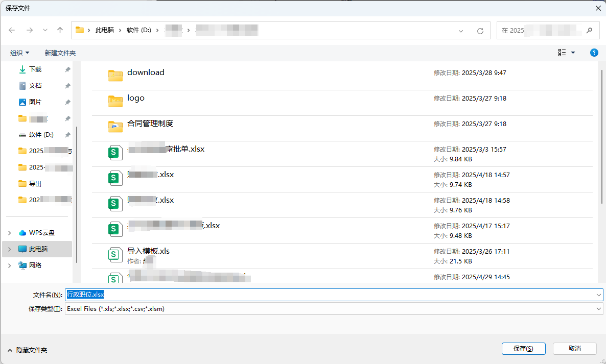Click the view layout icon
This screenshot has height=364, width=606.
point(562,53)
